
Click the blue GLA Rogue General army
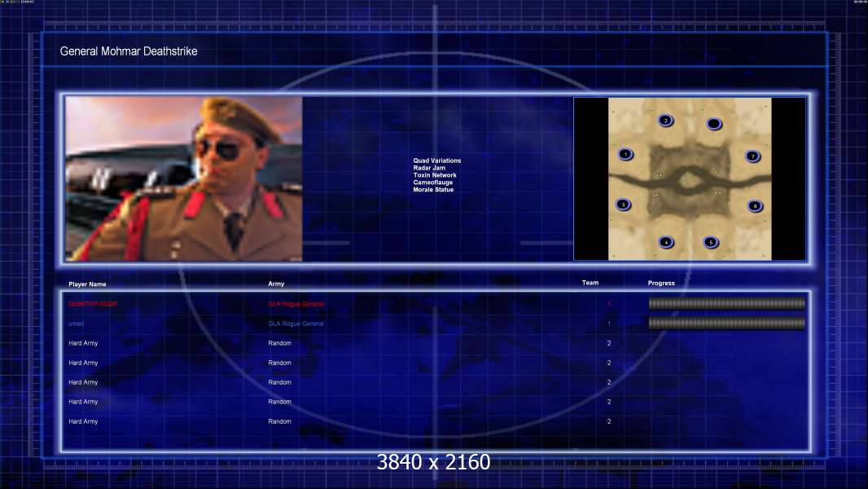tap(296, 324)
